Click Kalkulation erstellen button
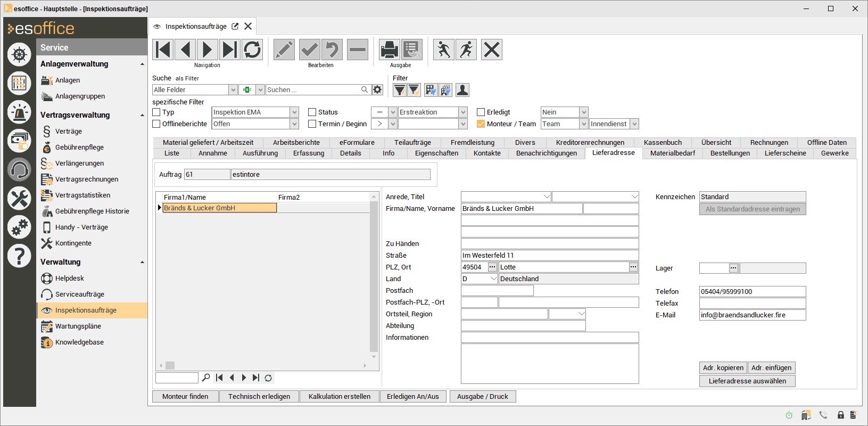Viewport: 868px width, 426px height. pos(340,396)
